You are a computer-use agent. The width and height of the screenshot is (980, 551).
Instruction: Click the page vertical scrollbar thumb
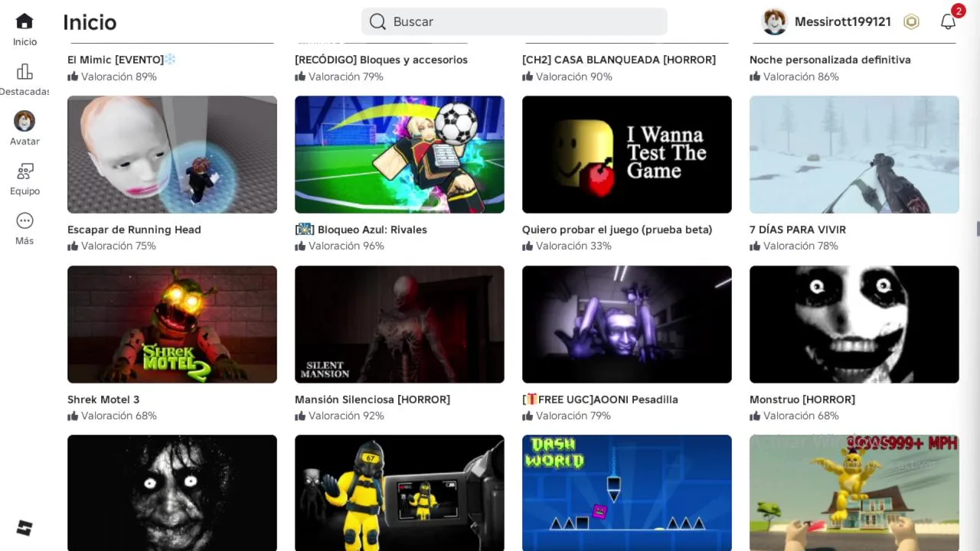coord(978,230)
